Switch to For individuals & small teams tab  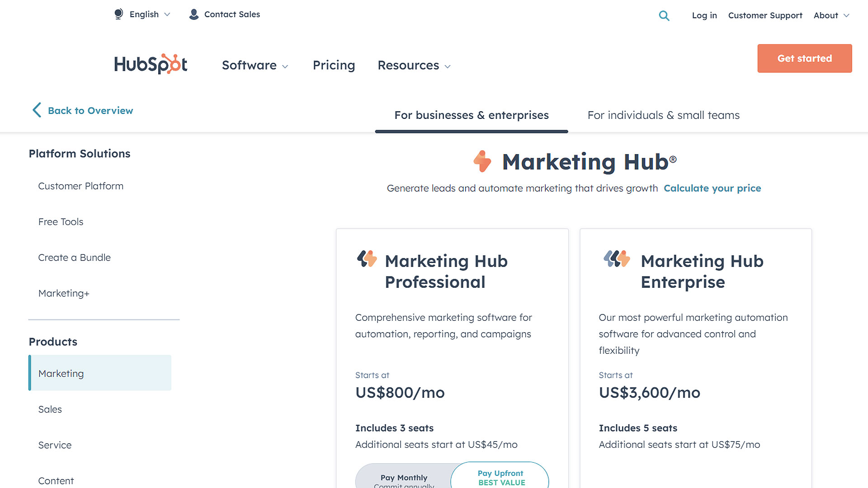pos(663,115)
